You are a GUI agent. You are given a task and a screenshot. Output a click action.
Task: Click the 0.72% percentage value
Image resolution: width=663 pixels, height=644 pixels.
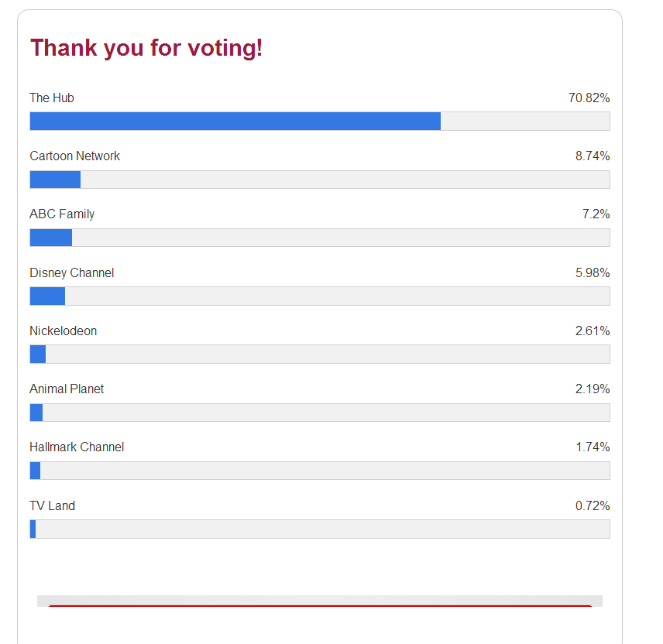pyautogui.click(x=593, y=505)
